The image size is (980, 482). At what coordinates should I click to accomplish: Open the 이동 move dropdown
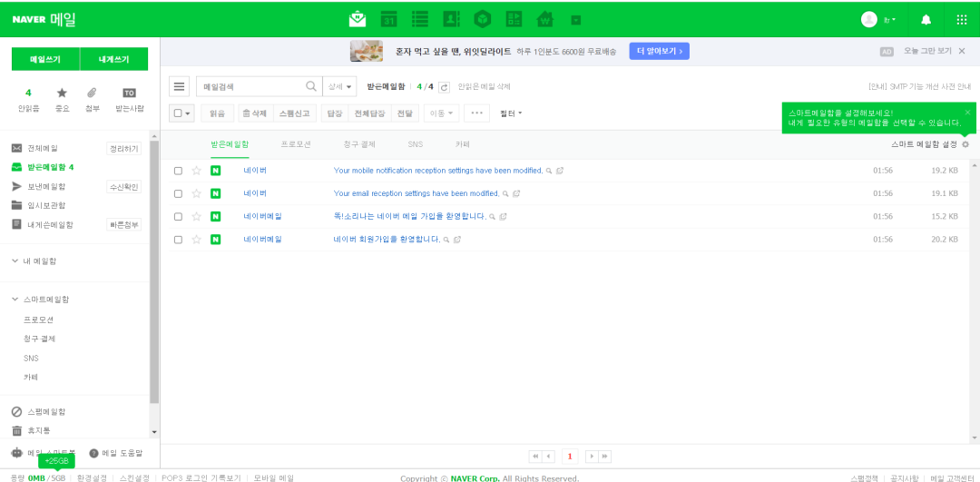[x=441, y=113]
